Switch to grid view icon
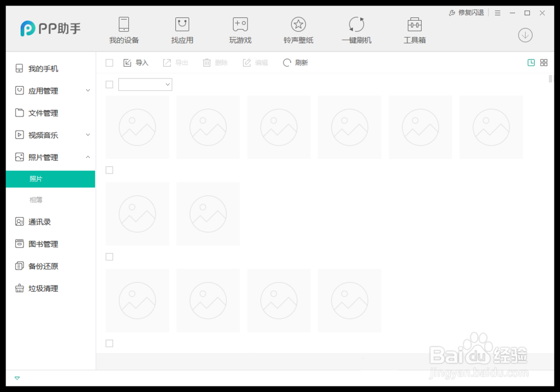 (544, 63)
